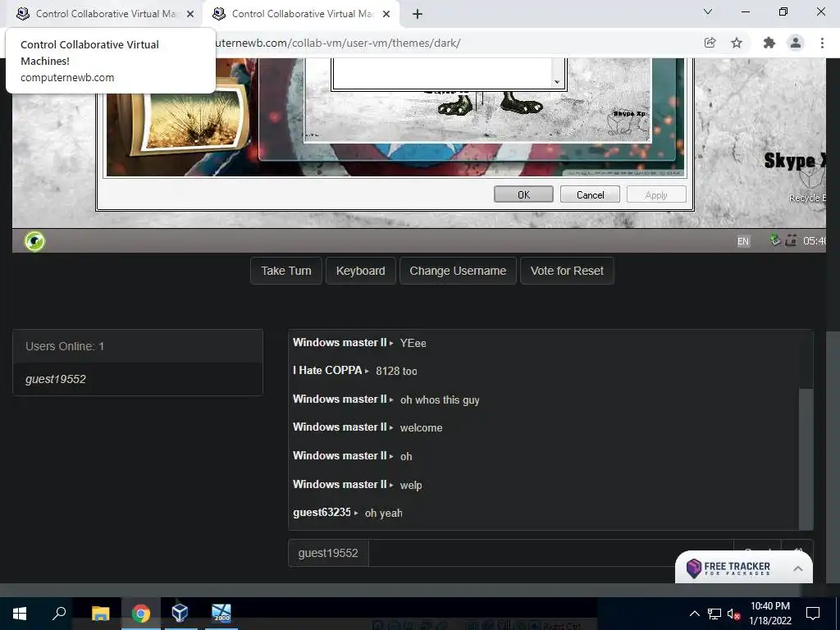The width and height of the screenshot is (840, 630).
Task: Open the Windows Start menu
Action: [x=20, y=614]
